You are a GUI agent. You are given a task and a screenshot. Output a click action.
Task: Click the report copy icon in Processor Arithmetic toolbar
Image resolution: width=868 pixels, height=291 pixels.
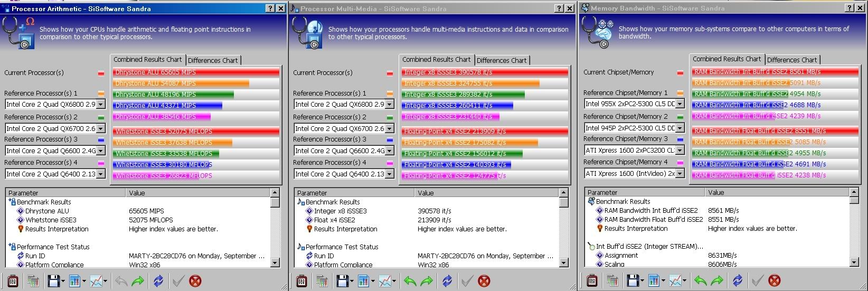(x=33, y=281)
